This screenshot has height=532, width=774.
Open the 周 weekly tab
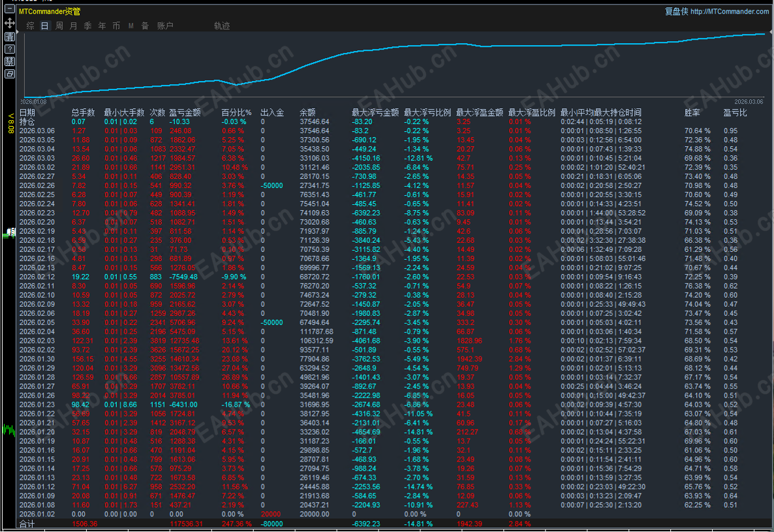[x=59, y=25]
